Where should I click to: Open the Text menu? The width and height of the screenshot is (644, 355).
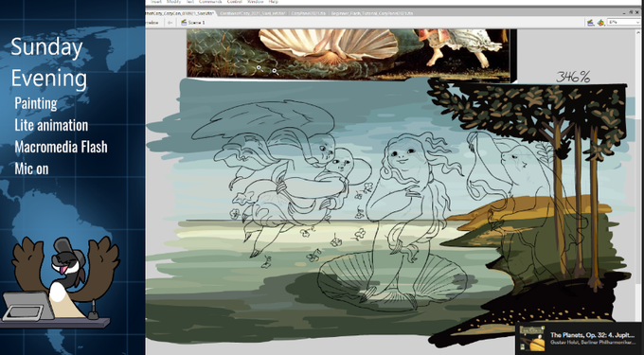190,2
